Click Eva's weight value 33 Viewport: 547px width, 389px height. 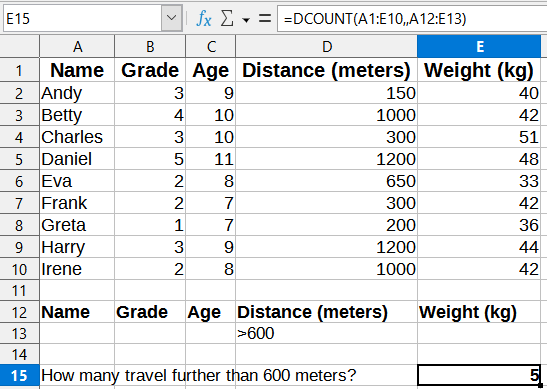point(479,181)
